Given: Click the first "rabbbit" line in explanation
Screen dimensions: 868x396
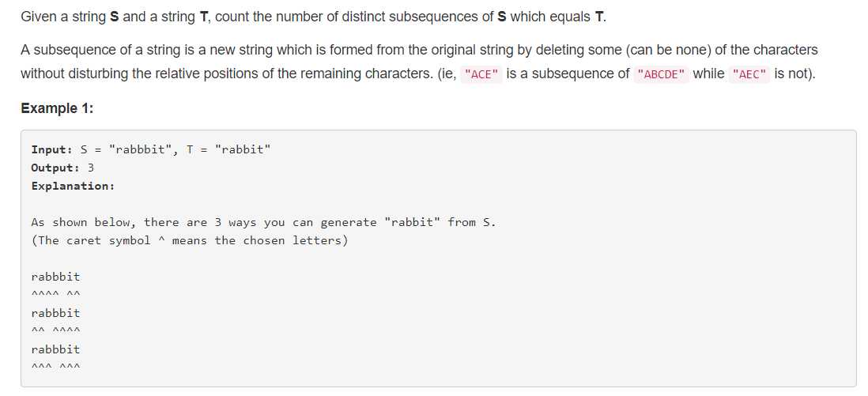Looking at the screenshot, I should pyautogui.click(x=56, y=277).
